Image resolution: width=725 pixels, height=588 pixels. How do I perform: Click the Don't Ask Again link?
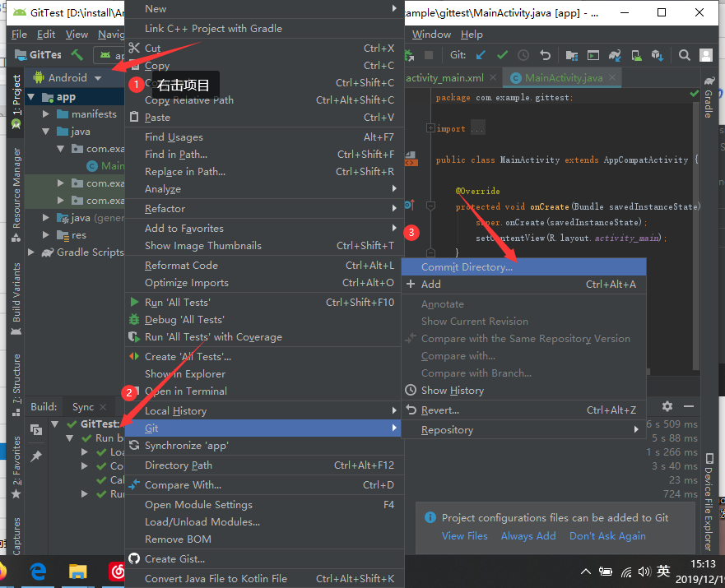[607, 536]
